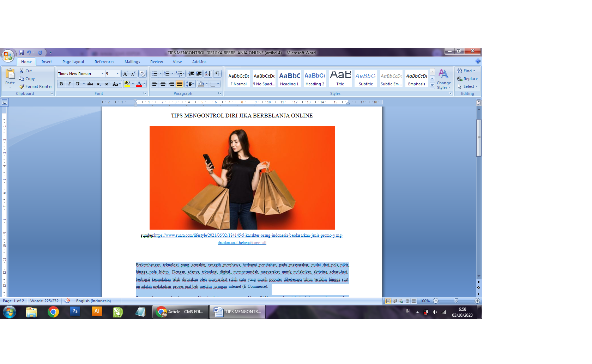Sort the selected paragraphs
The width and height of the screenshot is (592, 364).
point(208,74)
